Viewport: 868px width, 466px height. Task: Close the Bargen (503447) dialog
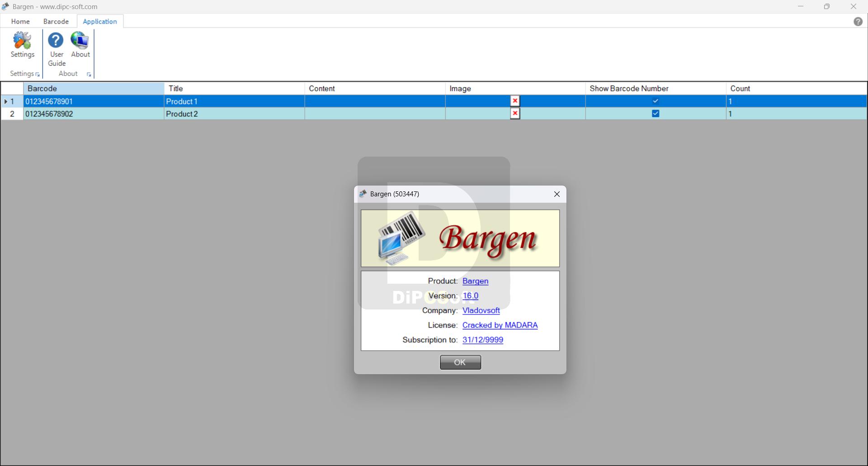pyautogui.click(x=557, y=194)
